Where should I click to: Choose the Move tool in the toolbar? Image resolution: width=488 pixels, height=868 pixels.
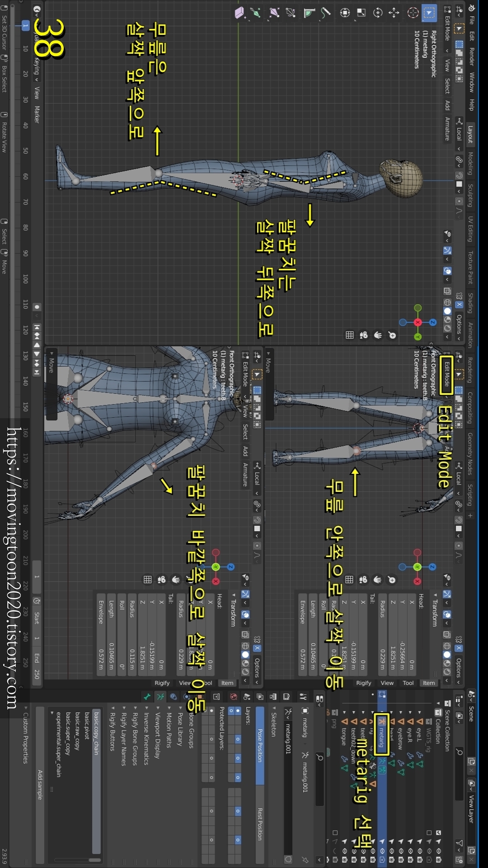click(394, 13)
